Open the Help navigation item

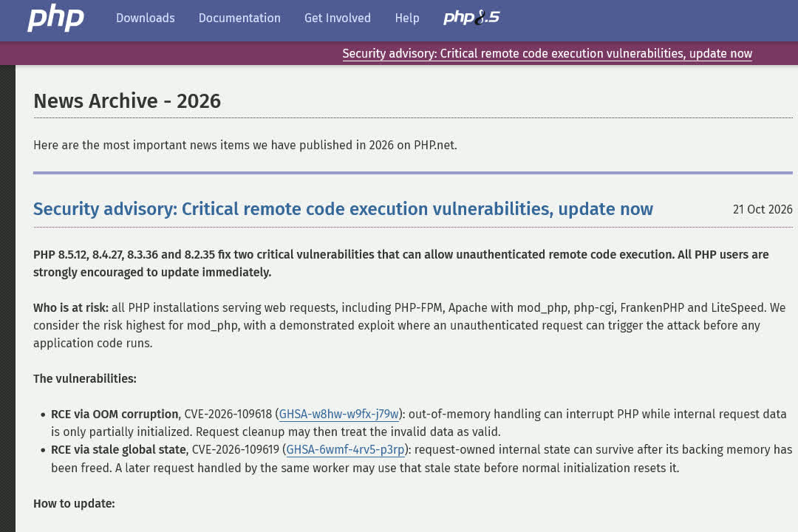pos(407,18)
